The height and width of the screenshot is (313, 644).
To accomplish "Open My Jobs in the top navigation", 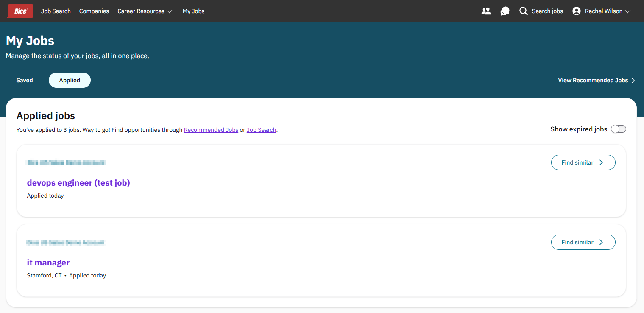I will (193, 11).
